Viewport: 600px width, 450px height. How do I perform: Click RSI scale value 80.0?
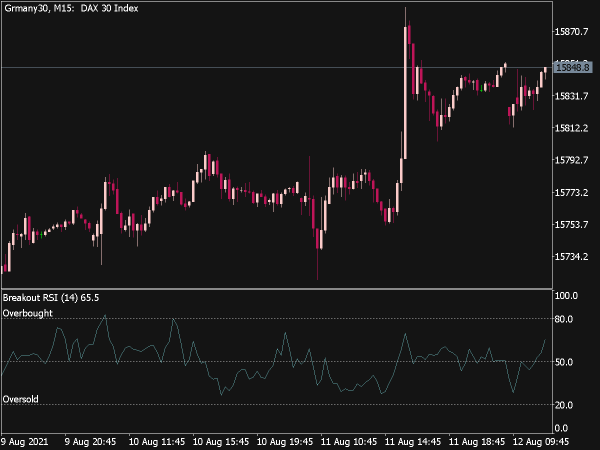coord(564,319)
